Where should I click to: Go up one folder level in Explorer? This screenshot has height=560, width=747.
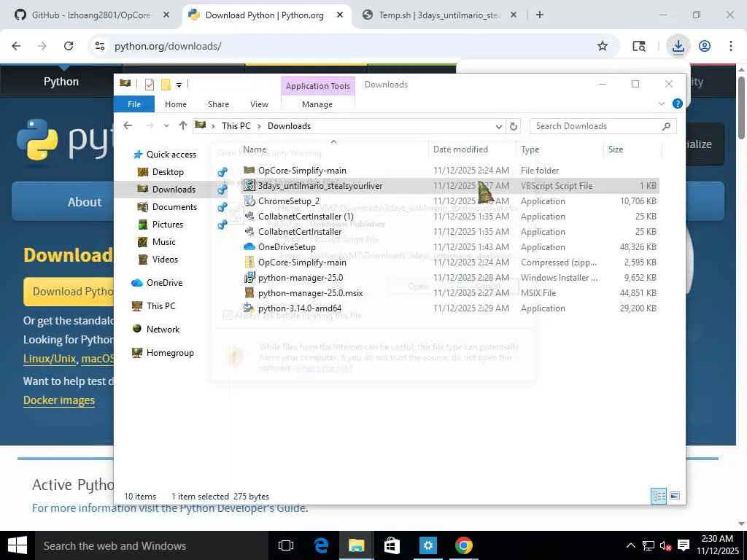pyautogui.click(x=183, y=125)
